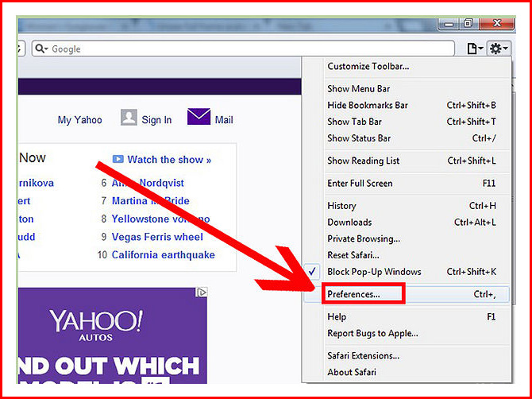Choose Customize Toolbar... menu item
Image resolution: width=532 pixels, height=399 pixels.
(368, 67)
